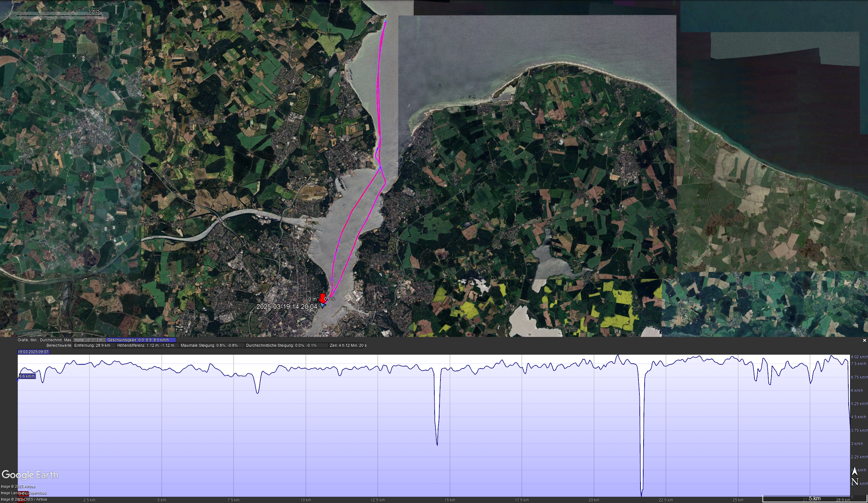Image resolution: width=868 pixels, height=503 pixels.
Task: Click the blue boat arrow icon
Action: [322, 305]
